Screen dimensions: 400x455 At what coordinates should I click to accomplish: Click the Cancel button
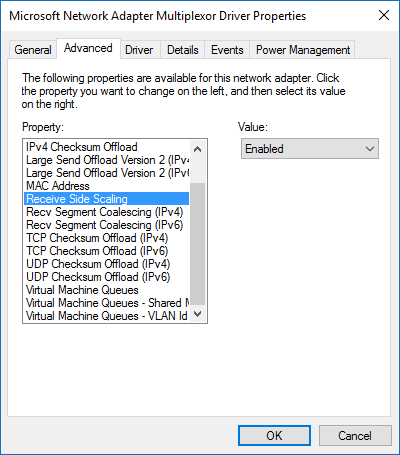[x=355, y=435]
